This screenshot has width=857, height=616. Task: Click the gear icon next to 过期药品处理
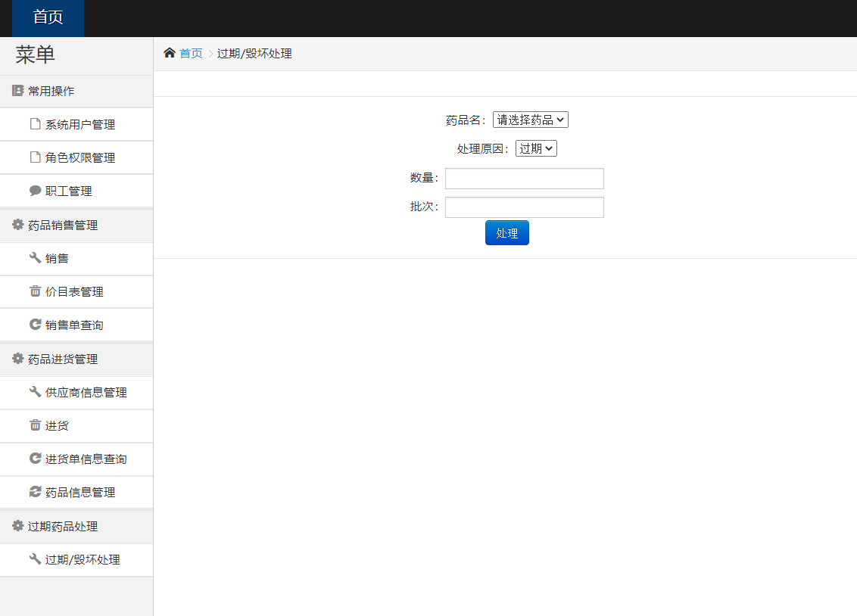coord(16,526)
